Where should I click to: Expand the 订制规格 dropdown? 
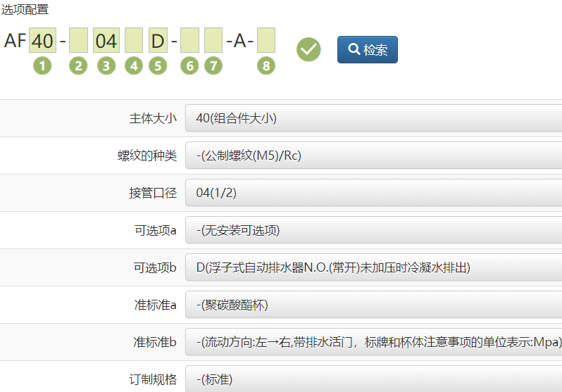tap(373, 379)
